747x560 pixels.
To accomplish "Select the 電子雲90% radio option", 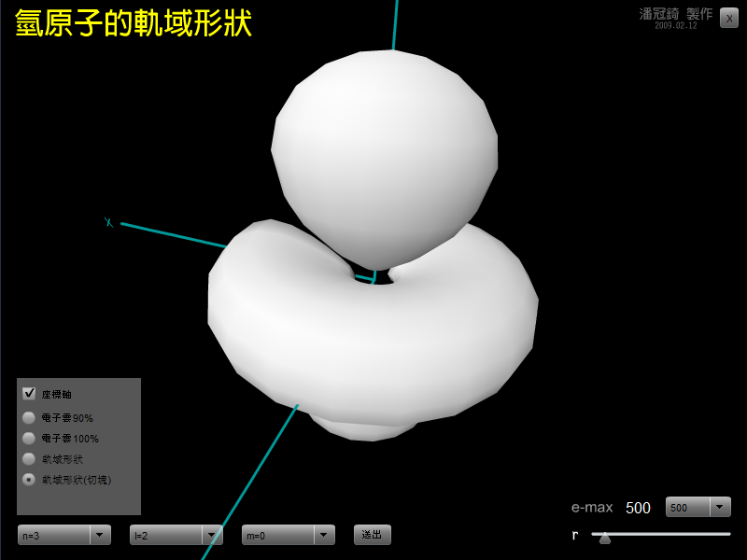I will tap(29, 417).
